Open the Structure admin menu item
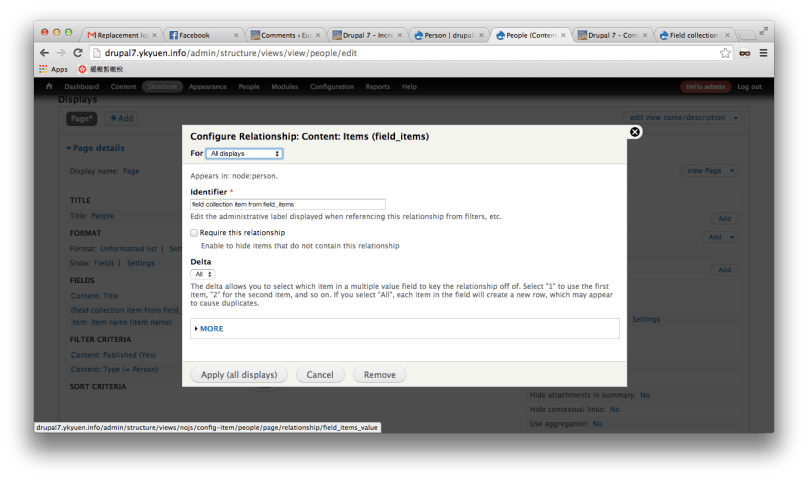 (161, 87)
